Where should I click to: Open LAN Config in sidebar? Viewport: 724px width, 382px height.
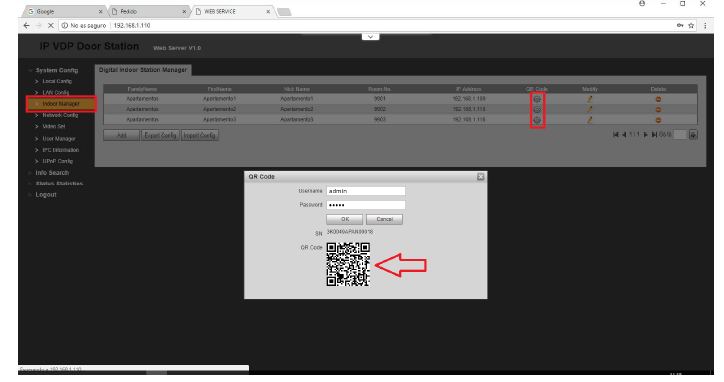[55, 93]
